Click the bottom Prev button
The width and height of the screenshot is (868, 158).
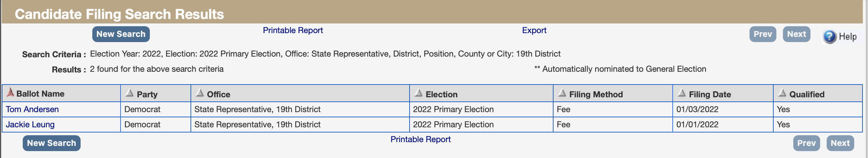point(806,143)
